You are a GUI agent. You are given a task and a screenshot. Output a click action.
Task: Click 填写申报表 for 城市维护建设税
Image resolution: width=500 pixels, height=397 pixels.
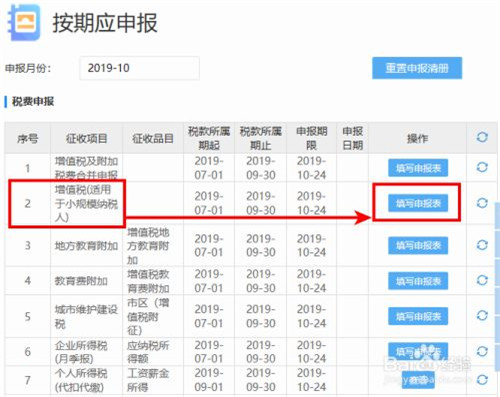click(418, 316)
